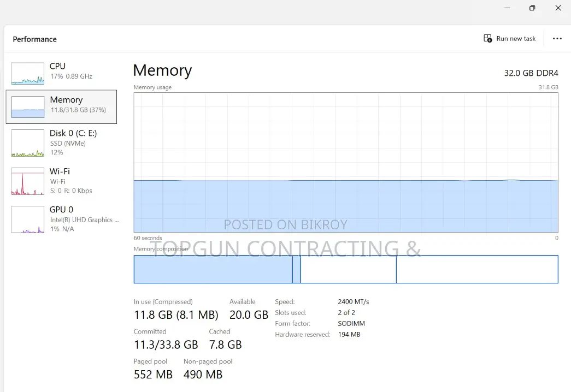Click the Free segment of memory composition bar

click(477, 269)
